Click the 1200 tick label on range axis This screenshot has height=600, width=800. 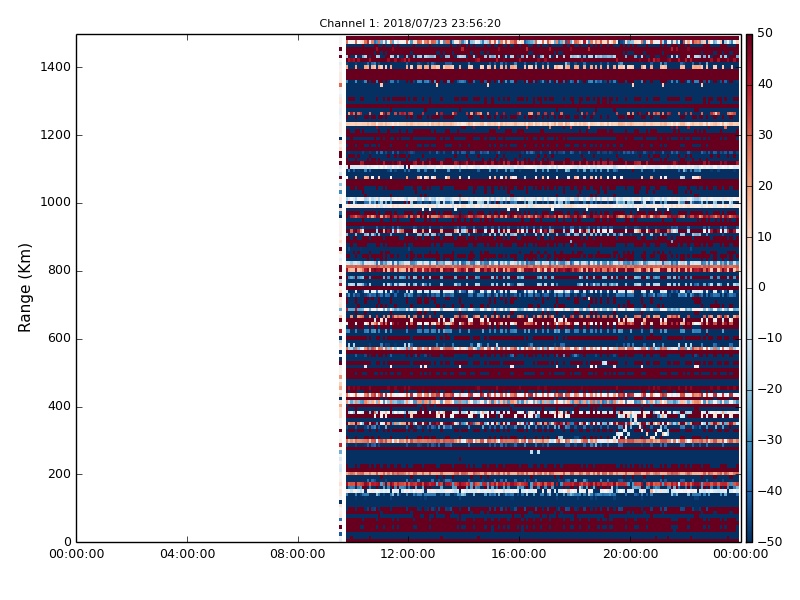[x=56, y=135]
